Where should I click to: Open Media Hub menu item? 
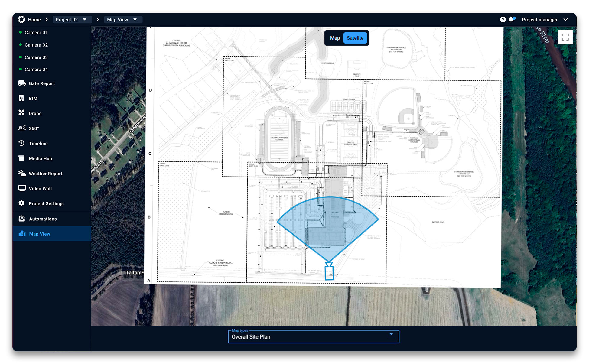click(40, 158)
